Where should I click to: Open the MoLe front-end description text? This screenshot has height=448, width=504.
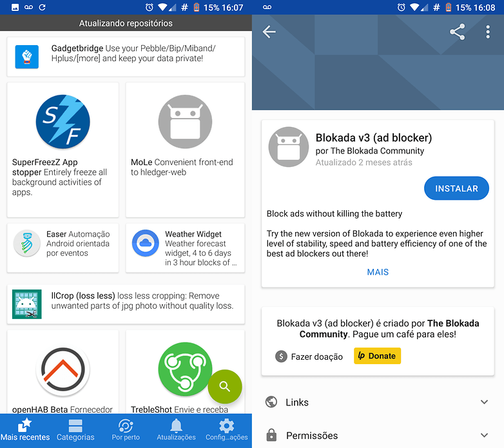click(x=182, y=167)
